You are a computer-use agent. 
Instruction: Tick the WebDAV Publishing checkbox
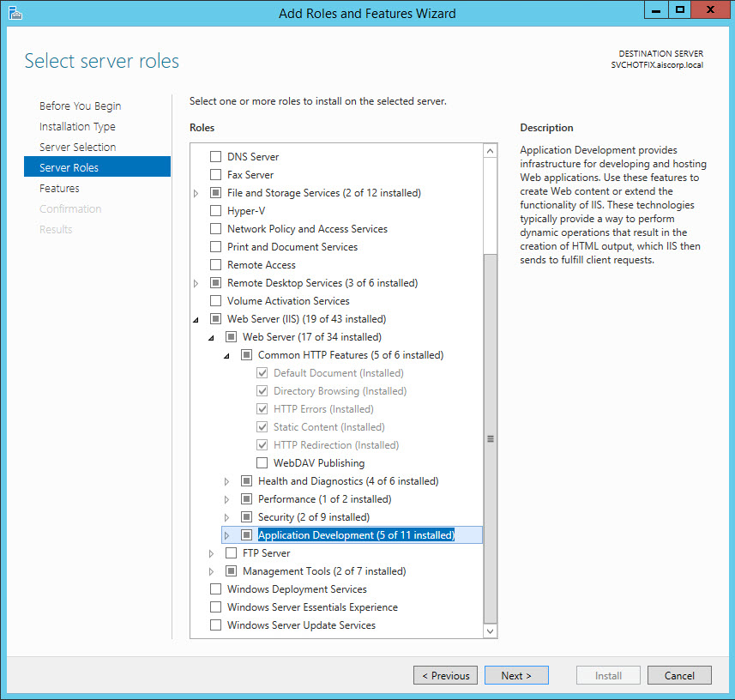click(262, 463)
